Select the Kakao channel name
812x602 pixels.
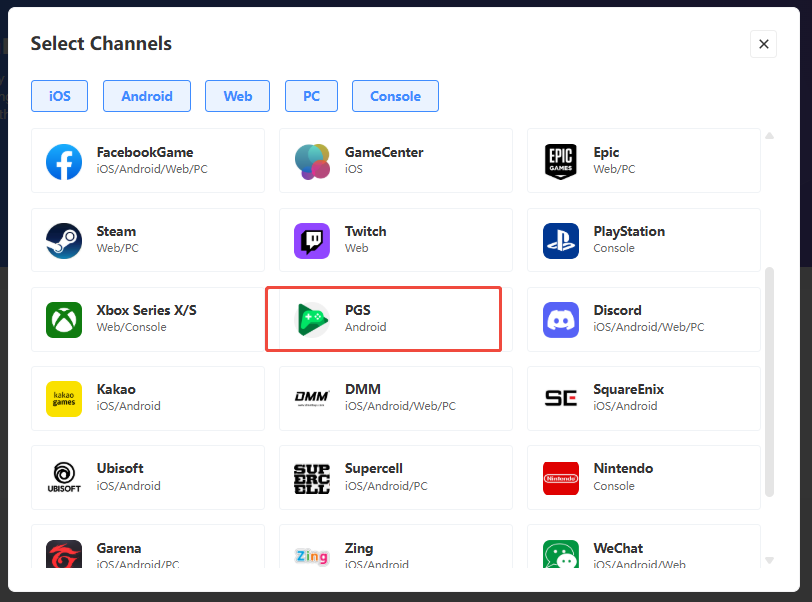pos(116,389)
